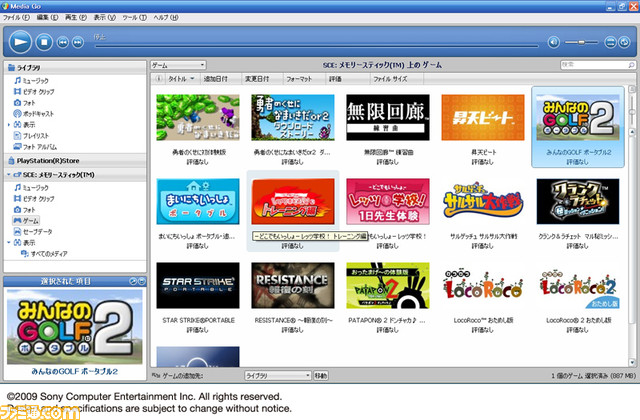Open プレイリスト in the library
The width and height of the screenshot is (640, 420).
pyautogui.click(x=31, y=136)
